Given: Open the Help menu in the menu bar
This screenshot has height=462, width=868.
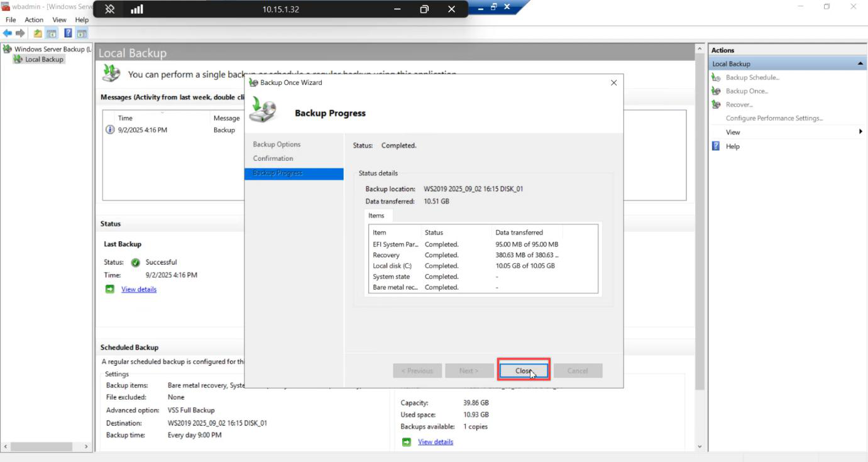Looking at the screenshot, I should point(82,20).
